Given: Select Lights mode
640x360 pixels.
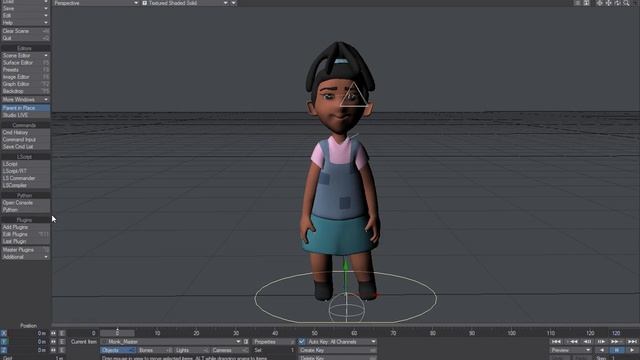Looking at the screenshot, I should tap(191, 350).
